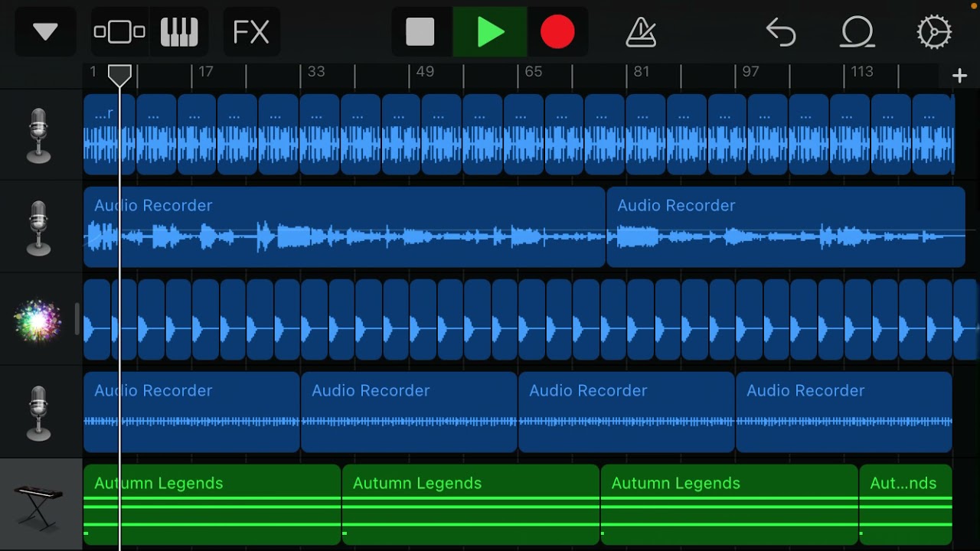This screenshot has width=980, height=551.
Task: Select the third Audio Recorder region on track four
Action: coord(626,412)
